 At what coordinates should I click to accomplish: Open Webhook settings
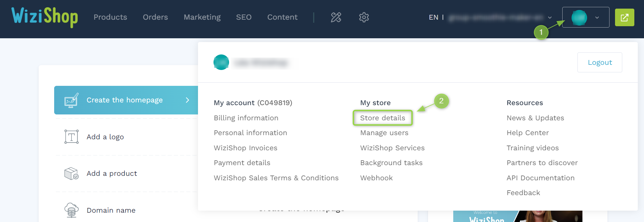[x=377, y=178]
